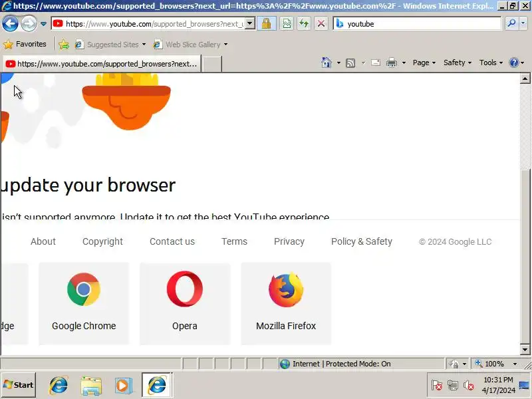Click the muted volume tray icon
The height and width of the screenshot is (399, 532).
pos(469,386)
